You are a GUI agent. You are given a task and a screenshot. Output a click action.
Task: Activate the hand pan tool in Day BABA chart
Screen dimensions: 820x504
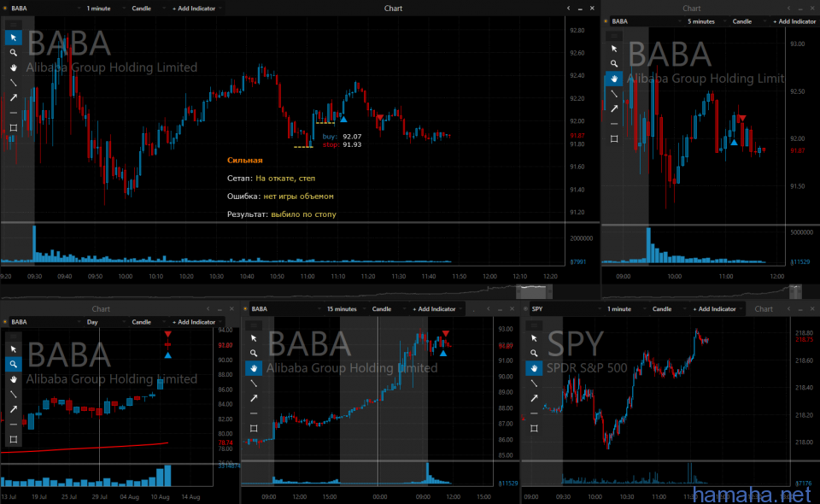pos(13,378)
